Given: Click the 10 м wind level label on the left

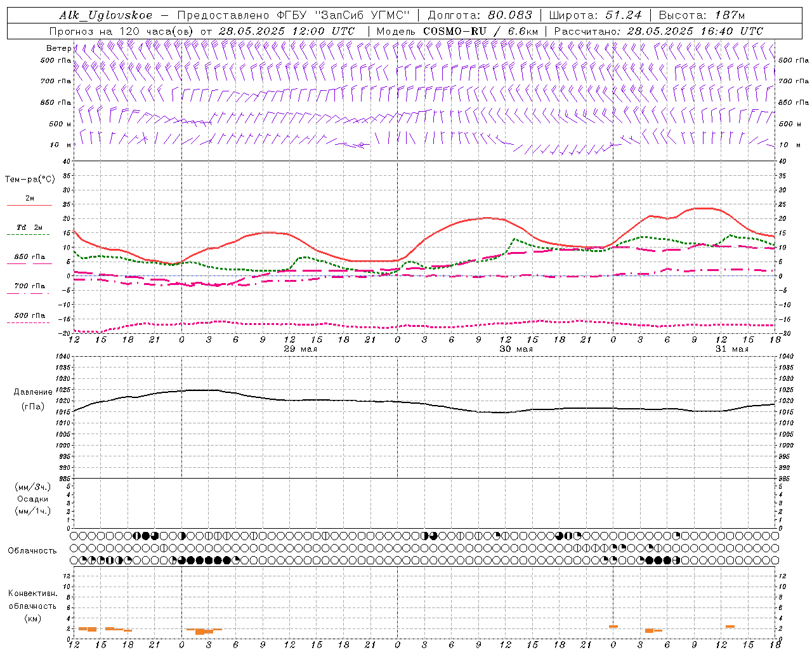Looking at the screenshot, I should point(60,145).
